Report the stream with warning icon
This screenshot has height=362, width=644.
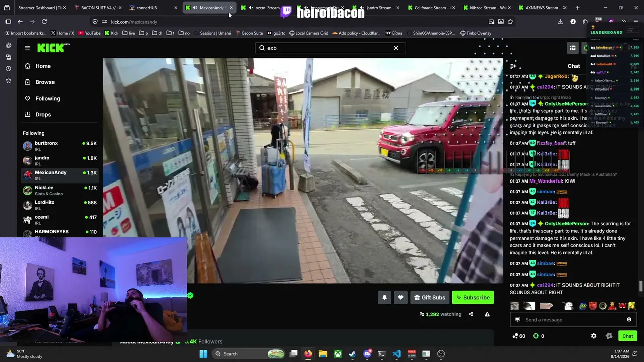487,314
